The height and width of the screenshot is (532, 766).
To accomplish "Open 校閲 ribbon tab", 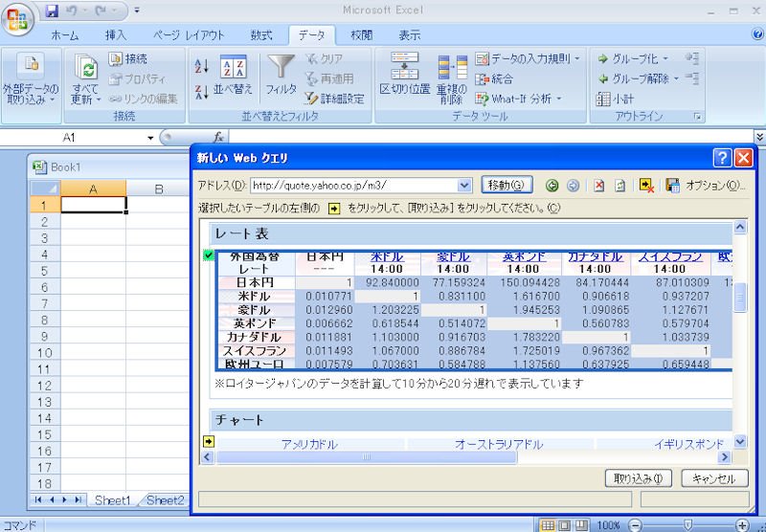I will 362,35.
